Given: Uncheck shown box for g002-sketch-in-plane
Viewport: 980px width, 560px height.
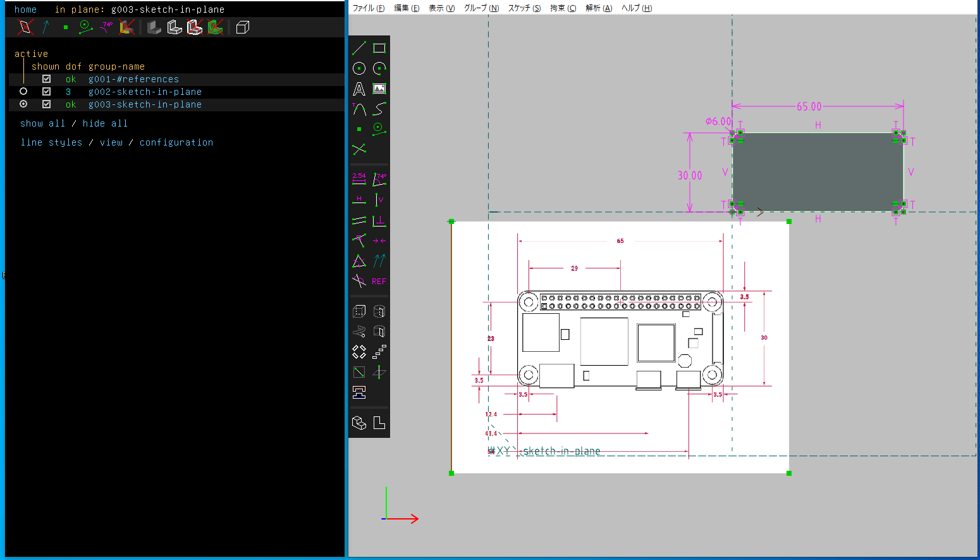Looking at the screenshot, I should (x=46, y=92).
